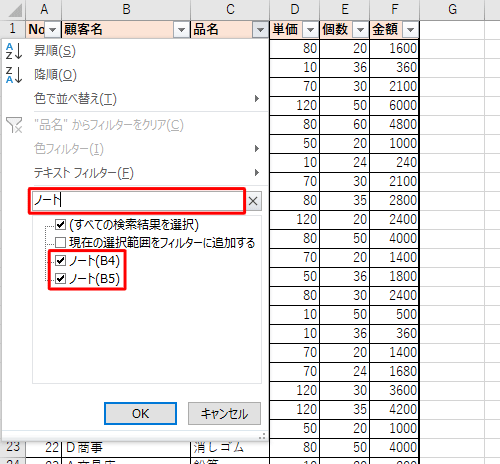Viewport: 500px width, 464px height.
Task: Click the select-all corner triangle icon
Action: 15,11
